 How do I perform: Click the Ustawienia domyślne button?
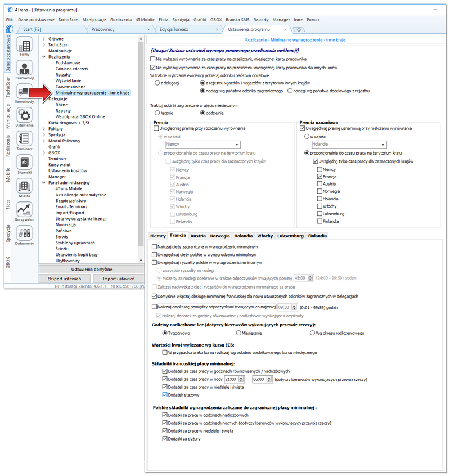tap(92, 270)
